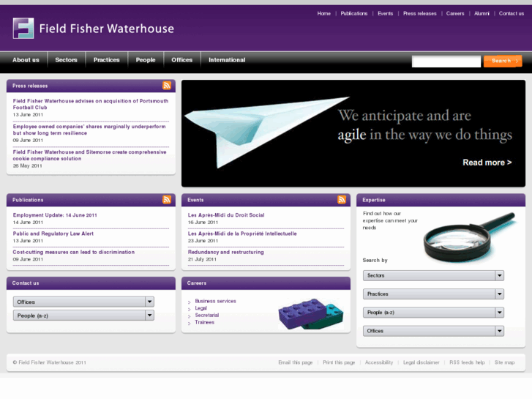This screenshot has height=399, width=532.
Task: Open the About us menu
Action: tap(26, 60)
